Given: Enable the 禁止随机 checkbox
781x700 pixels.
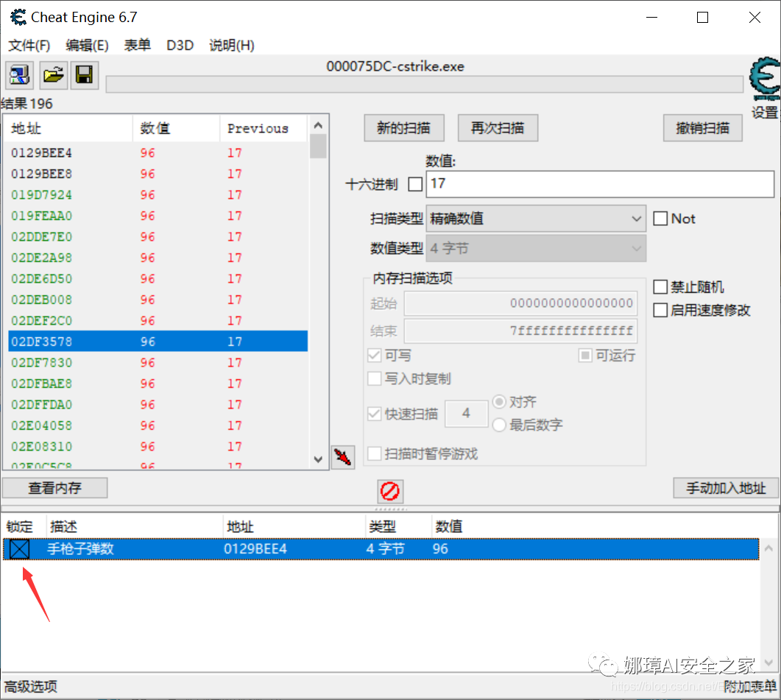Looking at the screenshot, I should [x=660, y=287].
